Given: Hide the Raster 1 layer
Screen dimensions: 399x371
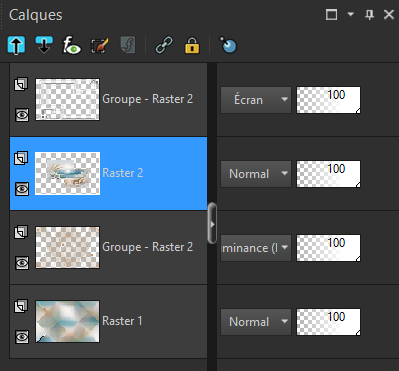Looking at the screenshot, I should coord(22,337).
